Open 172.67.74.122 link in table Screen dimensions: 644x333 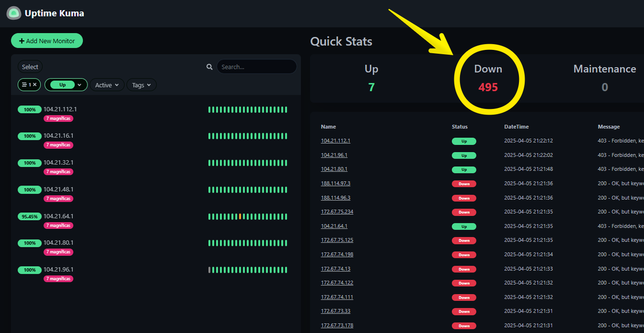337,283
